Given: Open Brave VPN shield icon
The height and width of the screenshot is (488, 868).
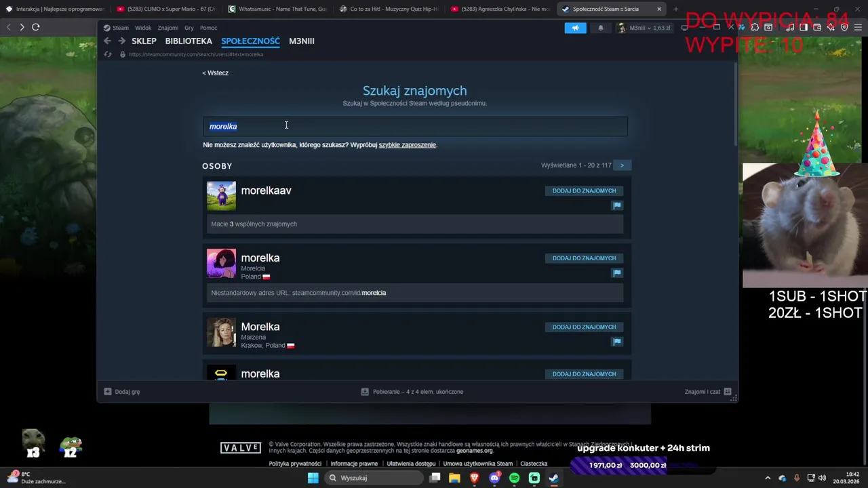Looking at the screenshot, I should 844,27.
